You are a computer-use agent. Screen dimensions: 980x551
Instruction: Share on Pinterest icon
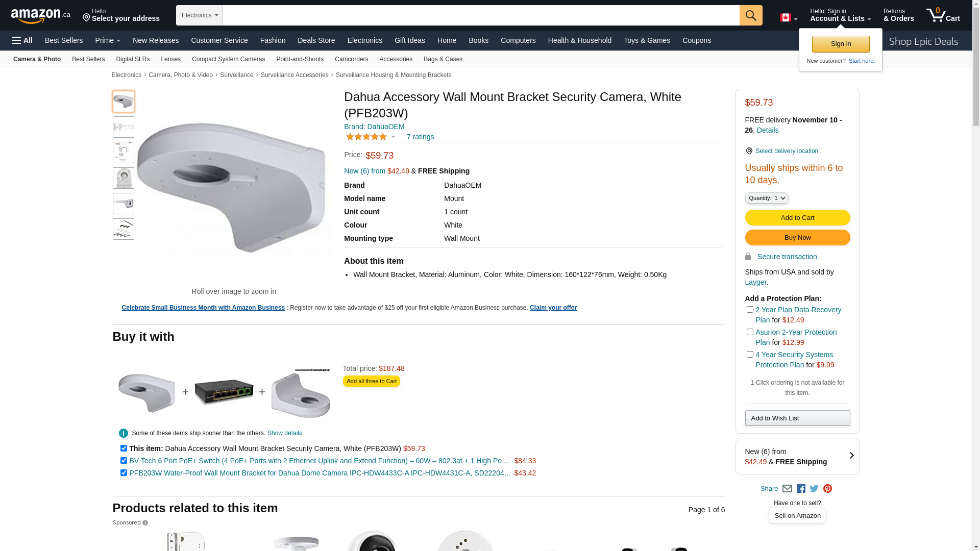tap(827, 489)
